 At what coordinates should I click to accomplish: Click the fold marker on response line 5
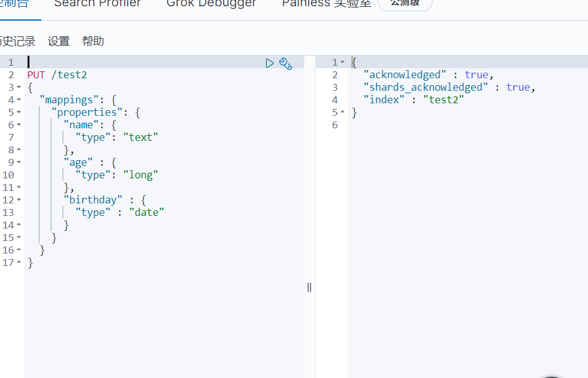pos(343,113)
